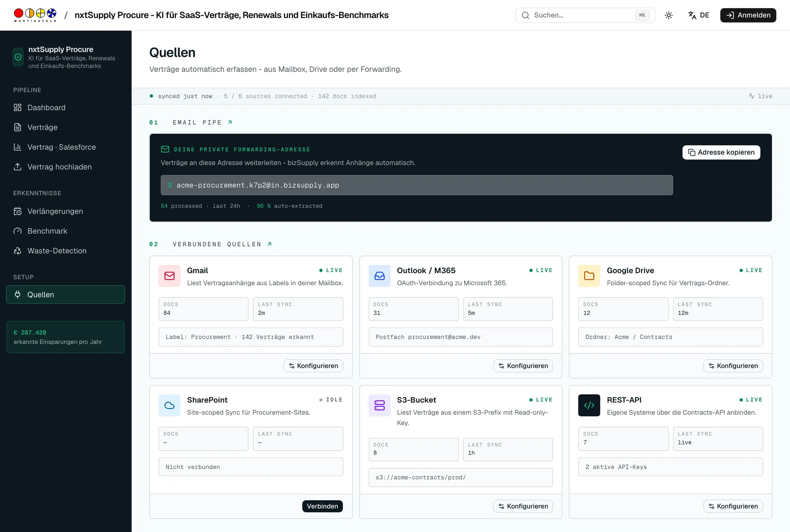Image resolution: width=790 pixels, height=532 pixels.
Task: Open Vertrag hochladen in sidebar
Action: tap(65, 167)
